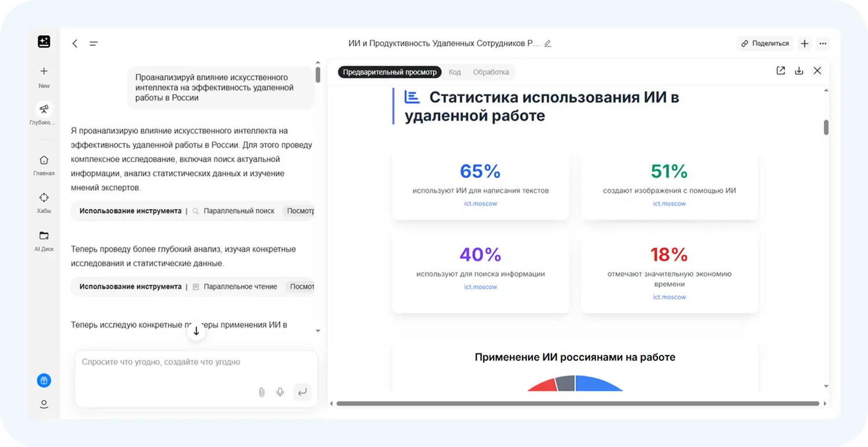Open the ict.moscow source link under 65%

[x=480, y=203]
